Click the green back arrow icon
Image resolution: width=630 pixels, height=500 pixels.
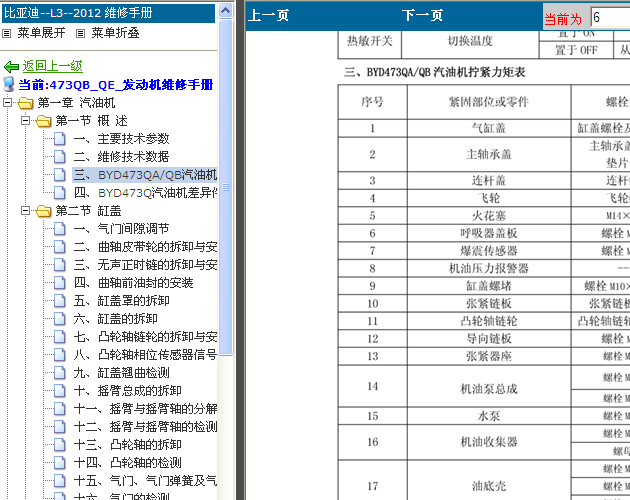tap(11, 66)
